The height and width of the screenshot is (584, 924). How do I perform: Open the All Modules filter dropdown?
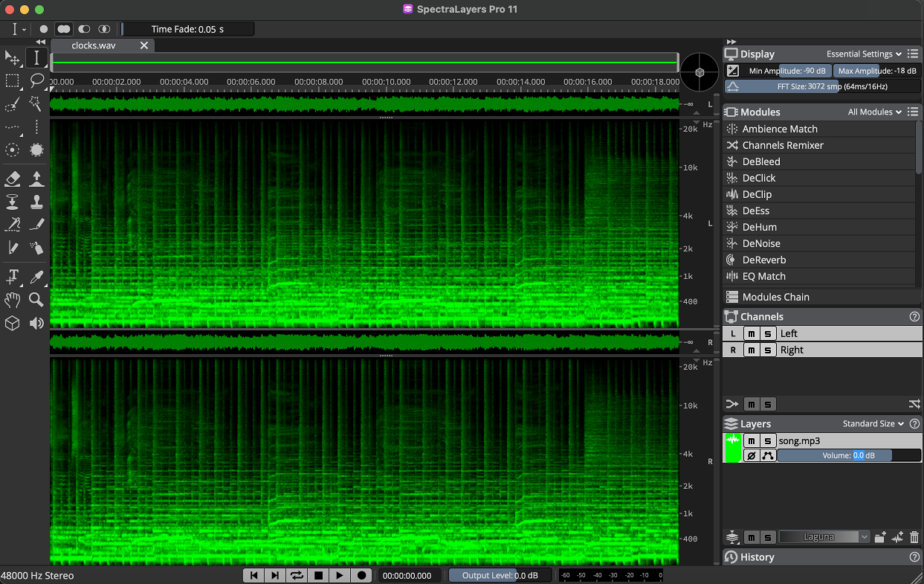tap(875, 112)
